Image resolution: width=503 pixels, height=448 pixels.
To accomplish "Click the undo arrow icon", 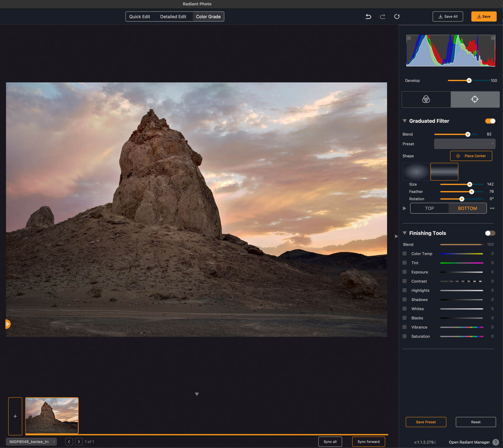I will pos(368,17).
